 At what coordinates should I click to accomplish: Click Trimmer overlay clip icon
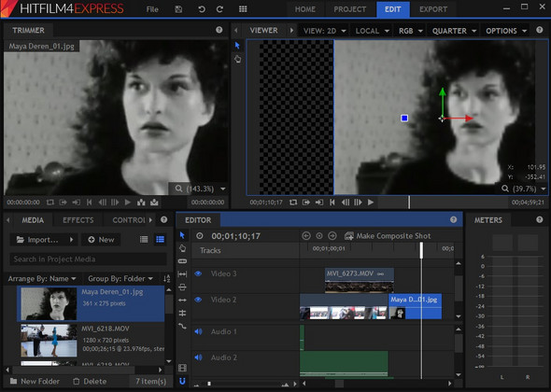pos(154,202)
